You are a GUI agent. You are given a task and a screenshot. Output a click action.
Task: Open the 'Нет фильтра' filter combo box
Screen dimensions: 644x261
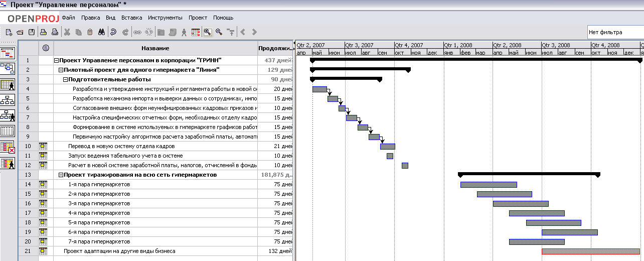coord(615,32)
